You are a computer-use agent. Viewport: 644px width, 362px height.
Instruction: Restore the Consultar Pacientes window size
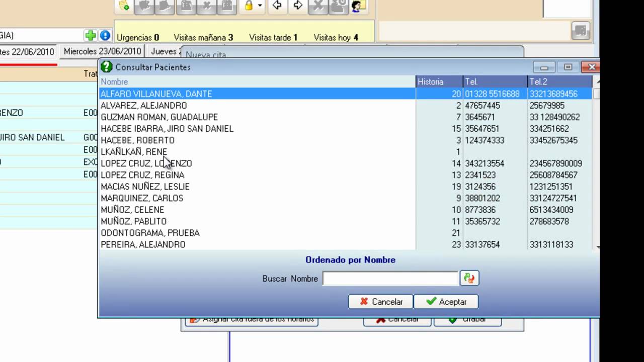[568, 67]
